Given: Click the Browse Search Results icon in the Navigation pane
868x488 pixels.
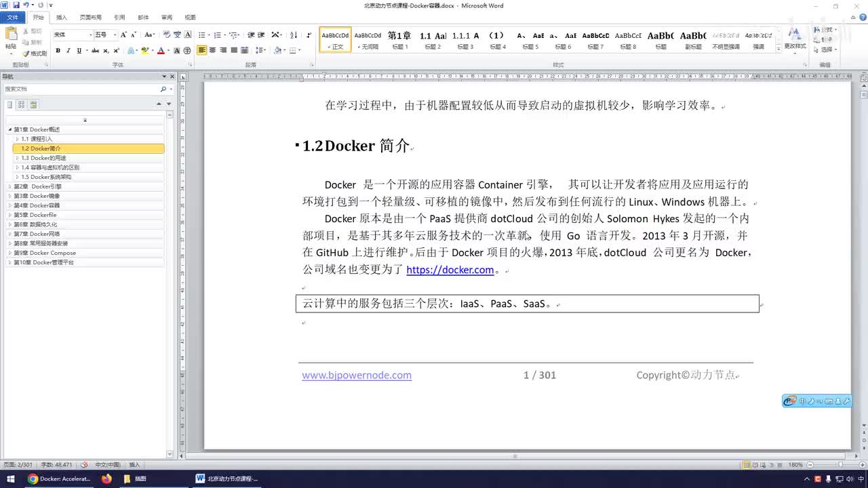Looking at the screenshot, I should pos(33,104).
